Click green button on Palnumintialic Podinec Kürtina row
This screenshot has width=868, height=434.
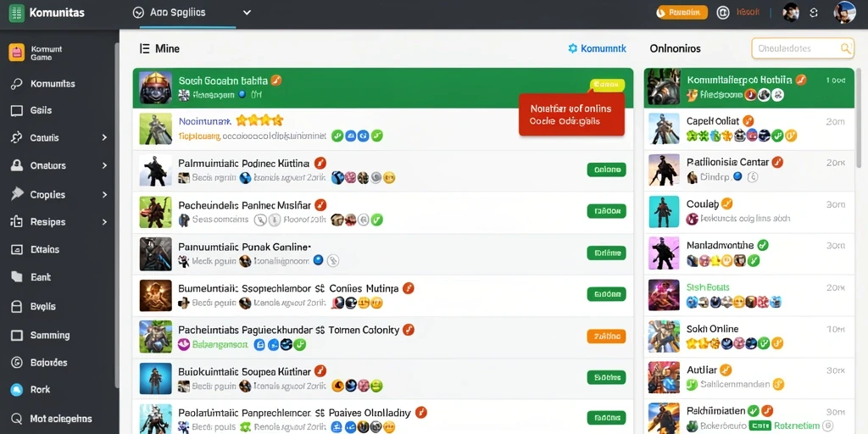pyautogui.click(x=606, y=170)
